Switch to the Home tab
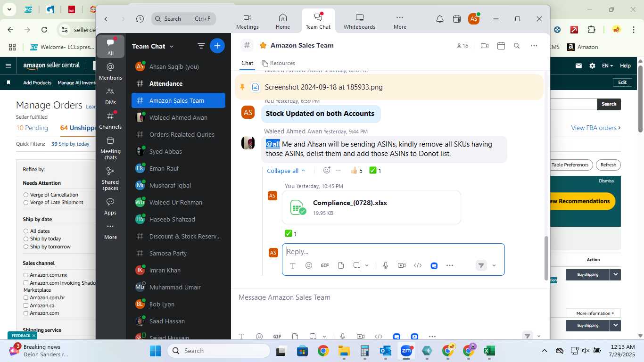This screenshot has height=362, width=644. (283, 21)
